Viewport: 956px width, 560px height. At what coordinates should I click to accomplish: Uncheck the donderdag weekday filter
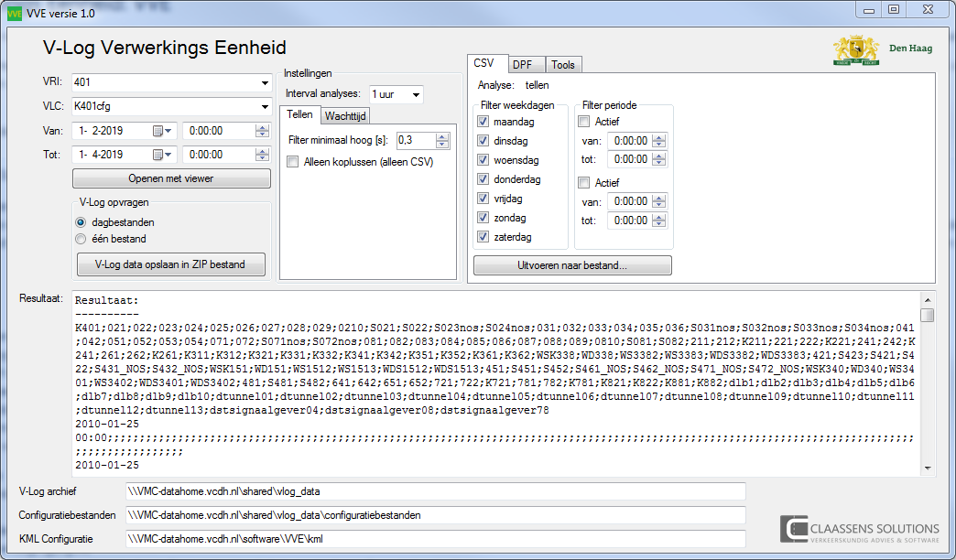(483, 179)
